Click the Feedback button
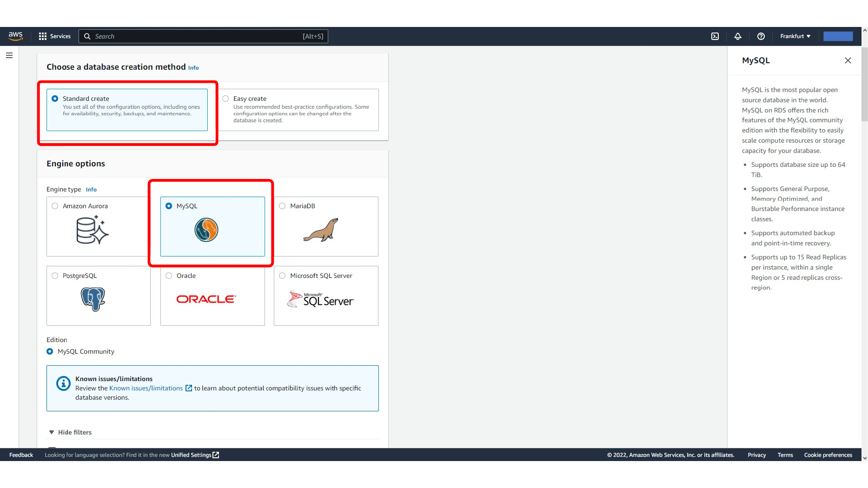The height and width of the screenshot is (488, 868). point(21,455)
